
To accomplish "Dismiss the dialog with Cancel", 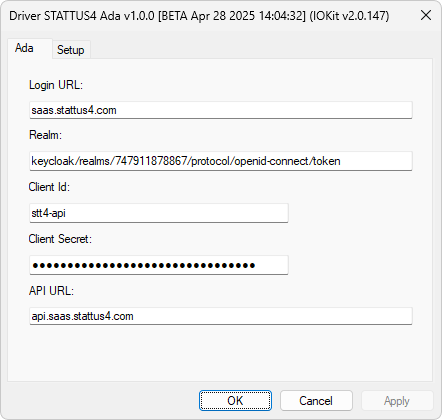I will (x=316, y=400).
